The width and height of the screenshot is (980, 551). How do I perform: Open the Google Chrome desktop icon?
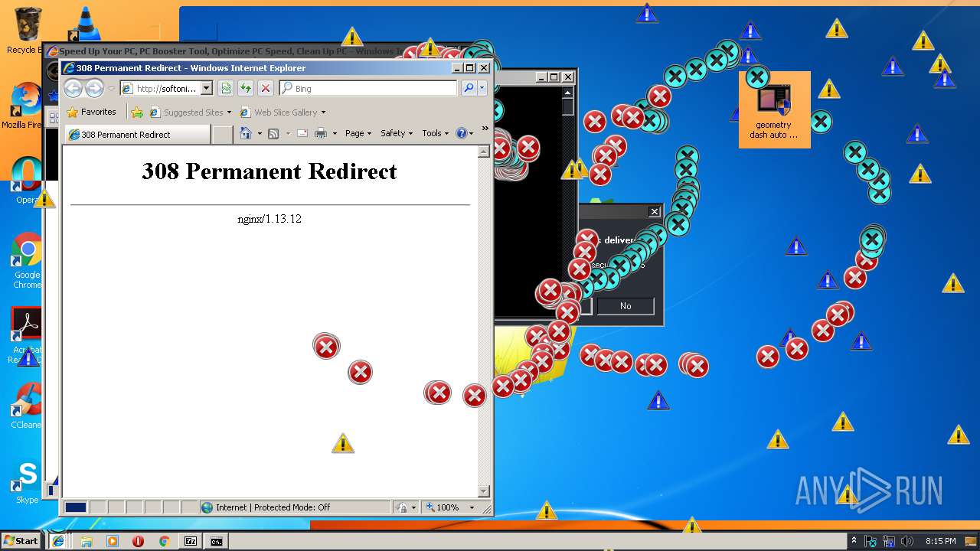27,261
